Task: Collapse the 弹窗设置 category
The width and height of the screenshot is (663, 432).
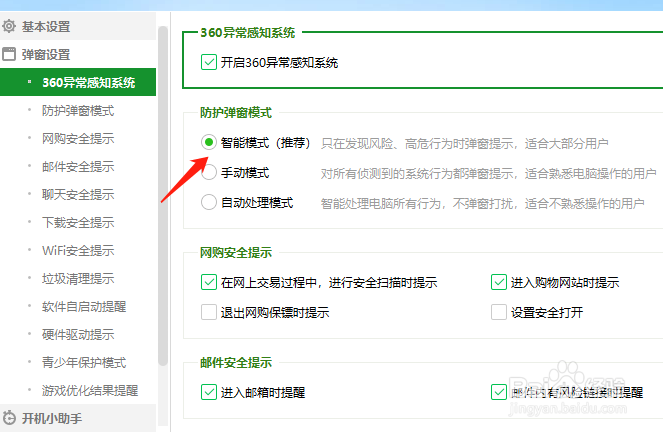Action: 78,54
